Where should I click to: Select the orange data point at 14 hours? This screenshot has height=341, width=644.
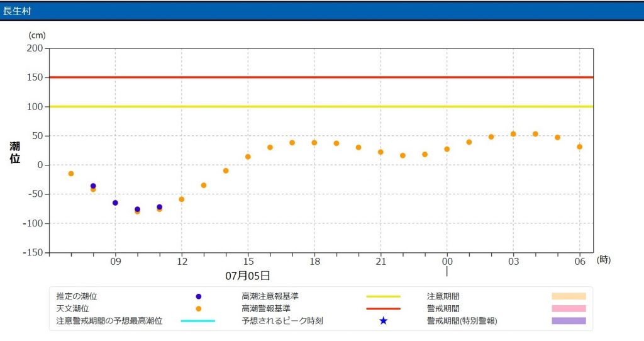click(226, 171)
